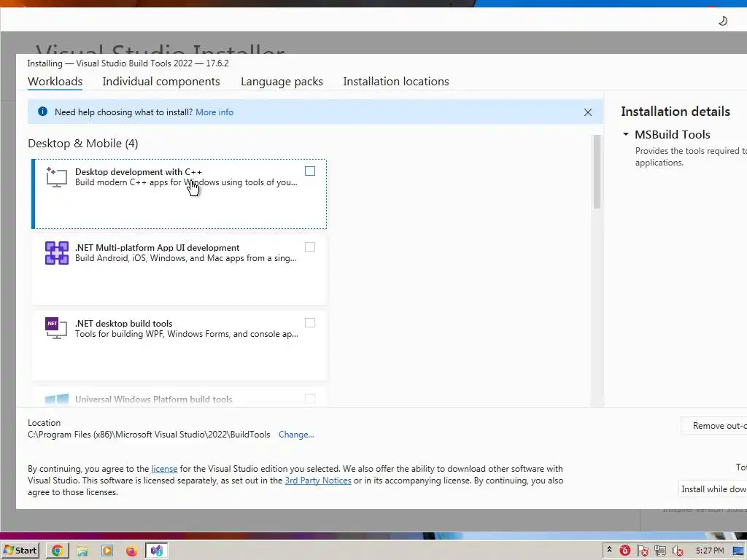Click the Visual Studio Installer taskbar icon

click(157, 551)
